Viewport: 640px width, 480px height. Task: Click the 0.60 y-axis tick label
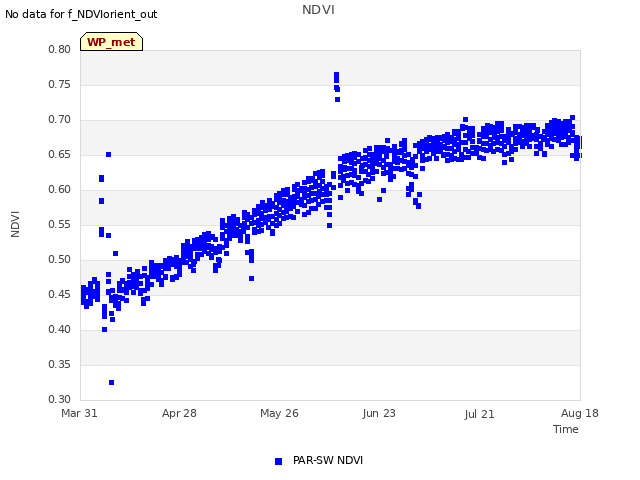pyautogui.click(x=60, y=189)
